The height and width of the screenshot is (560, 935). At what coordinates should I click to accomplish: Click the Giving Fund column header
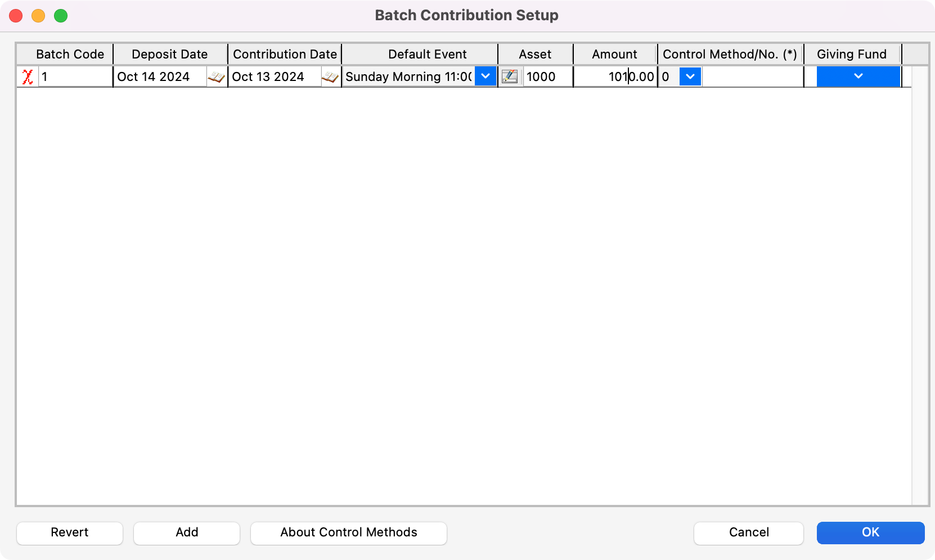[851, 55]
